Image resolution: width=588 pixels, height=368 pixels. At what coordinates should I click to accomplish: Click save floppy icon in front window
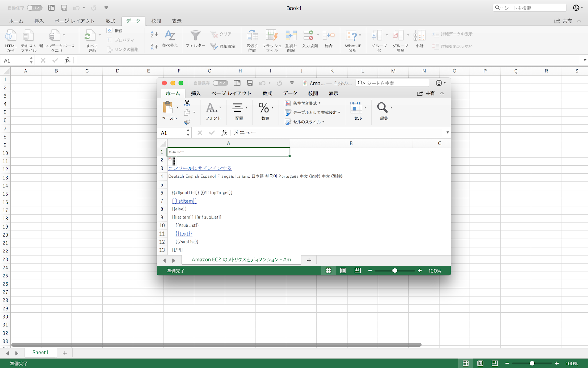250,83
